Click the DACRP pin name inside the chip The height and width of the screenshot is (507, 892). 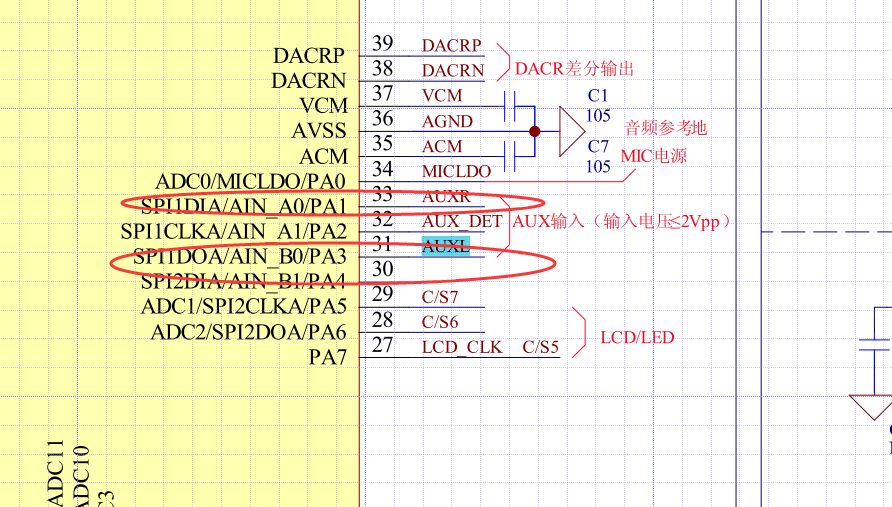(309, 56)
